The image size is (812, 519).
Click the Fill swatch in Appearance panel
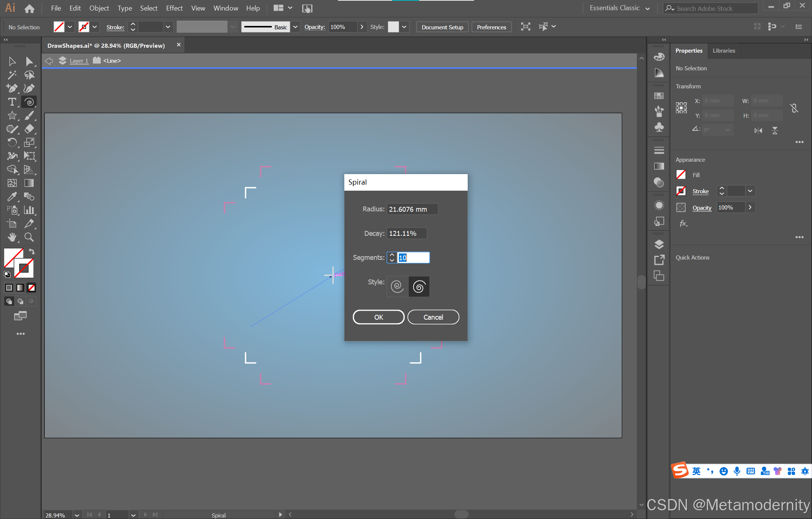click(x=681, y=175)
